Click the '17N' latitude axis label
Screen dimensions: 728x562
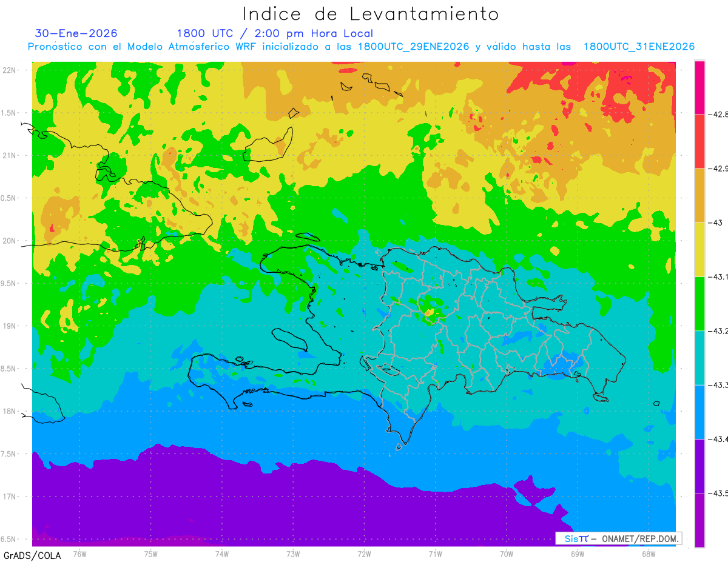coord(10,497)
